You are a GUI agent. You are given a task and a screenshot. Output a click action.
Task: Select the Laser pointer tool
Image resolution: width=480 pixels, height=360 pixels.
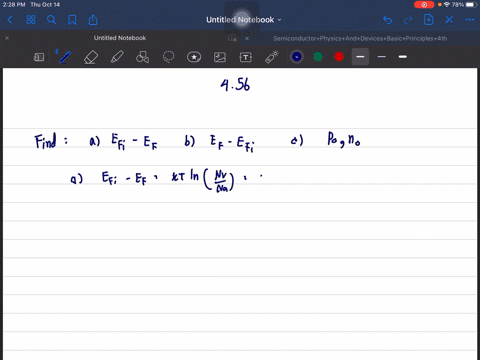coord(272,57)
